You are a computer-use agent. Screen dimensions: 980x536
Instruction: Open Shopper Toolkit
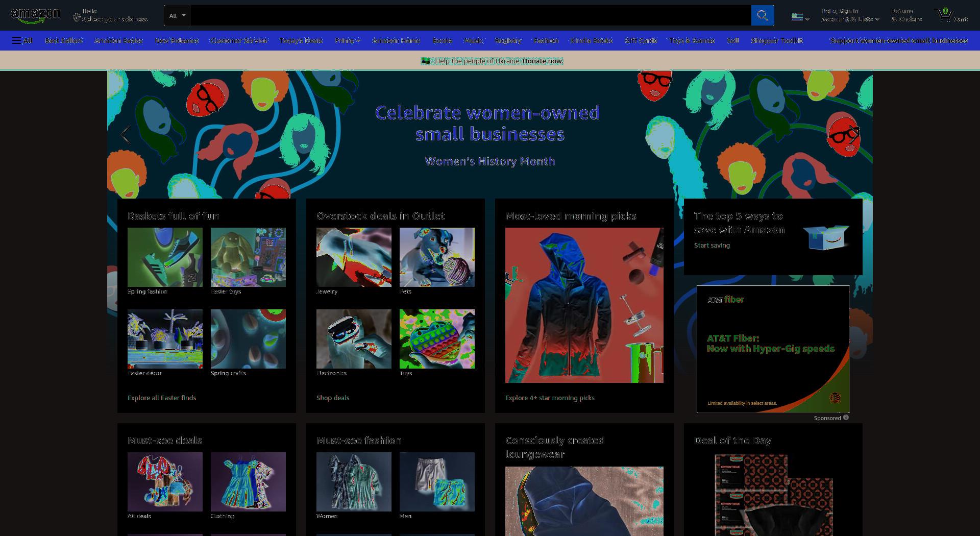[x=776, y=40]
